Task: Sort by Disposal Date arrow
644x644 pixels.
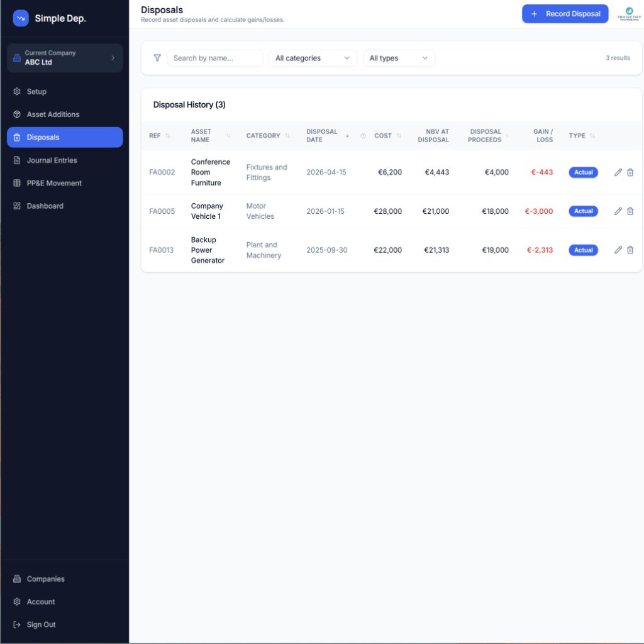Action: click(347, 136)
